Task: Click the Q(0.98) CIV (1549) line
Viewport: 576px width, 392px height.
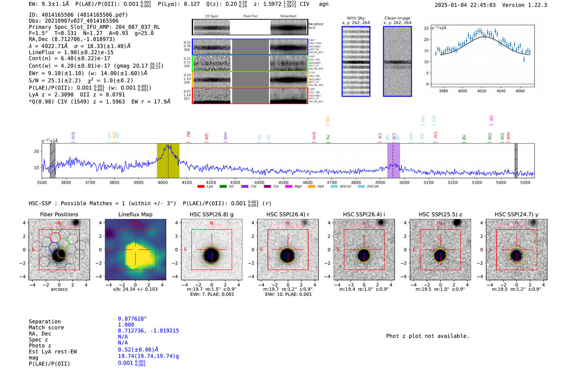Action: point(100,102)
